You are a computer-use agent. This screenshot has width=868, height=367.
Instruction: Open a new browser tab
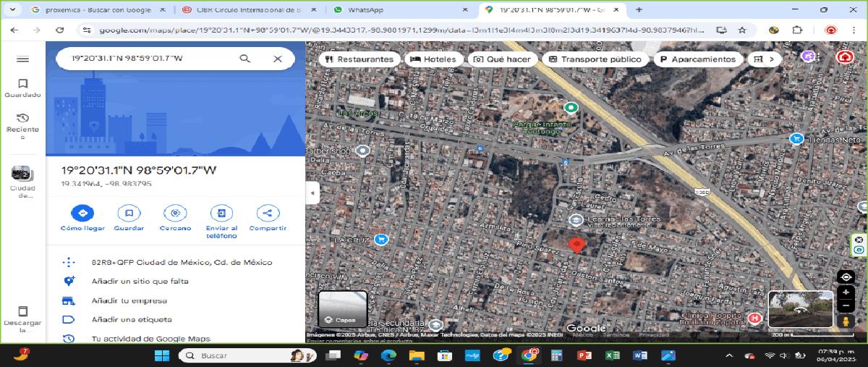tap(639, 10)
